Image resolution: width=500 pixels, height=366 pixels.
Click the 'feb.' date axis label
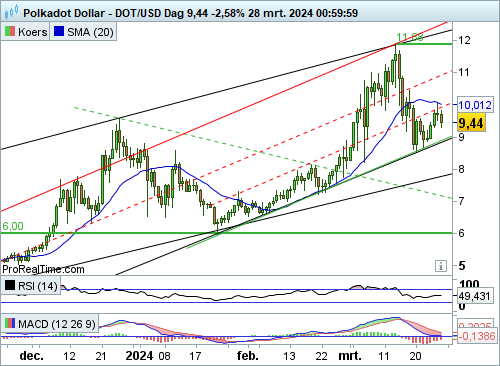point(248,356)
